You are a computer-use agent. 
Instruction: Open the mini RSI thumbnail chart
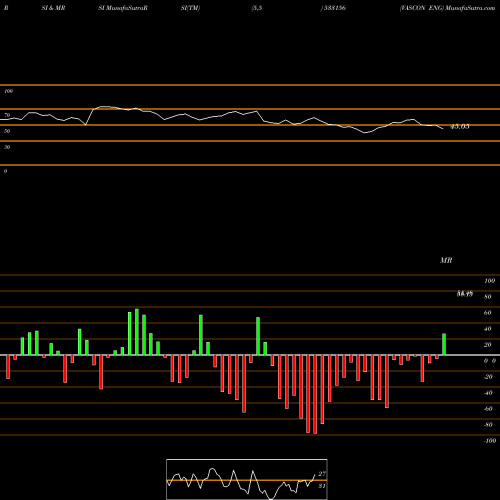coord(247,479)
